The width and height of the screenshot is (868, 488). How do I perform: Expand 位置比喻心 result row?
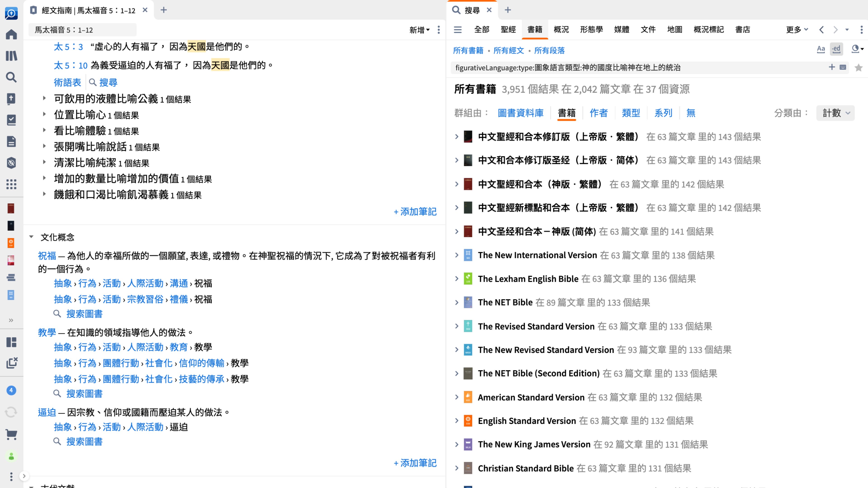point(44,114)
